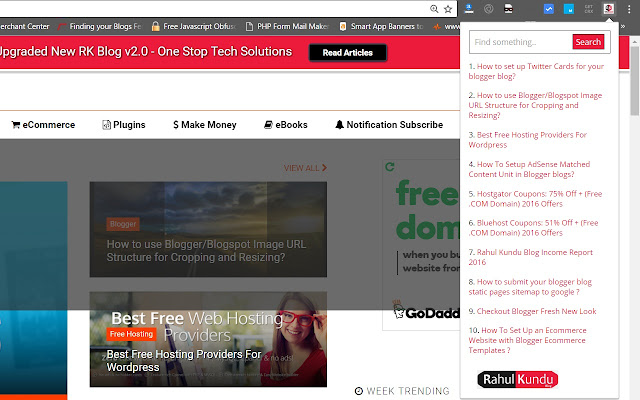Open the Merchant Center bookmark
Screen dimensions: 640x400
click(x=24, y=27)
